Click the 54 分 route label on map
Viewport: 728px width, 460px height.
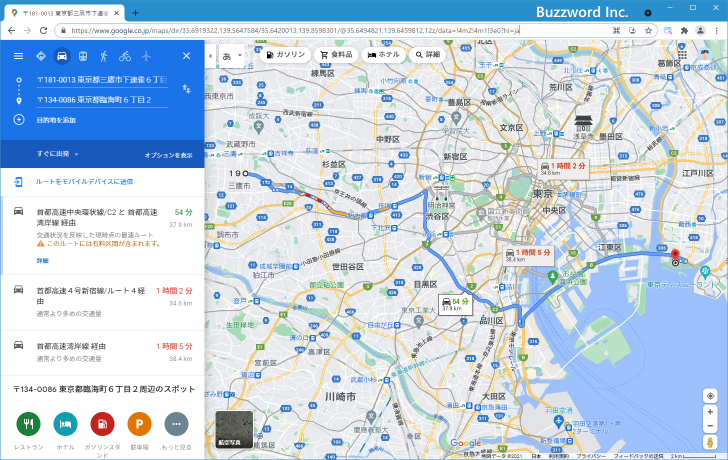(455, 305)
